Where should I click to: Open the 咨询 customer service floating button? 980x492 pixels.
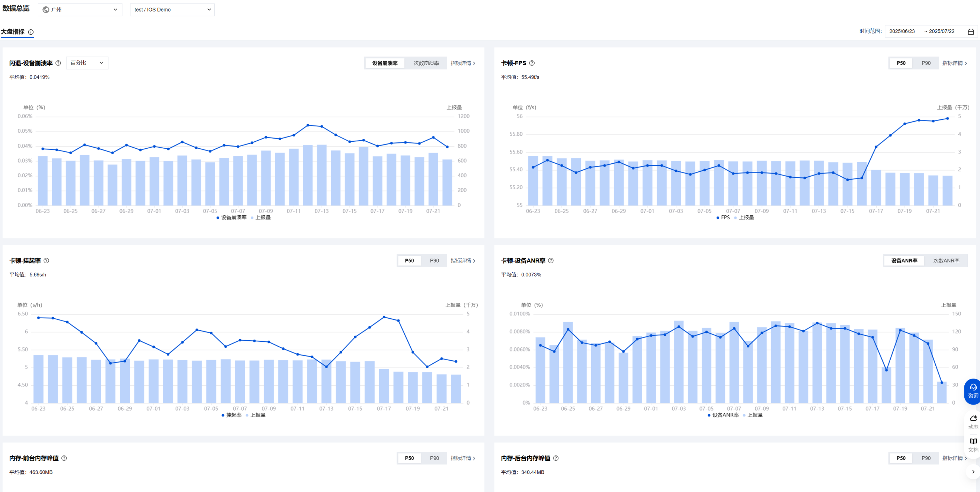click(x=973, y=391)
